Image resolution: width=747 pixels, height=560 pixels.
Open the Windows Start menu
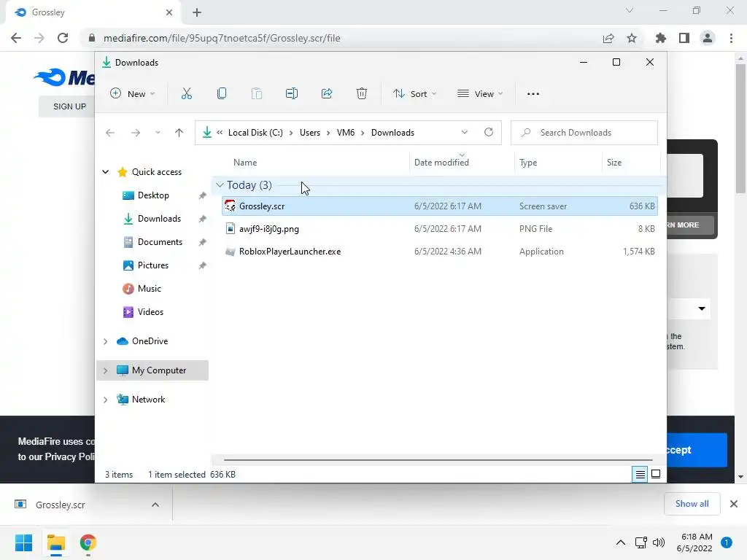coord(24,542)
